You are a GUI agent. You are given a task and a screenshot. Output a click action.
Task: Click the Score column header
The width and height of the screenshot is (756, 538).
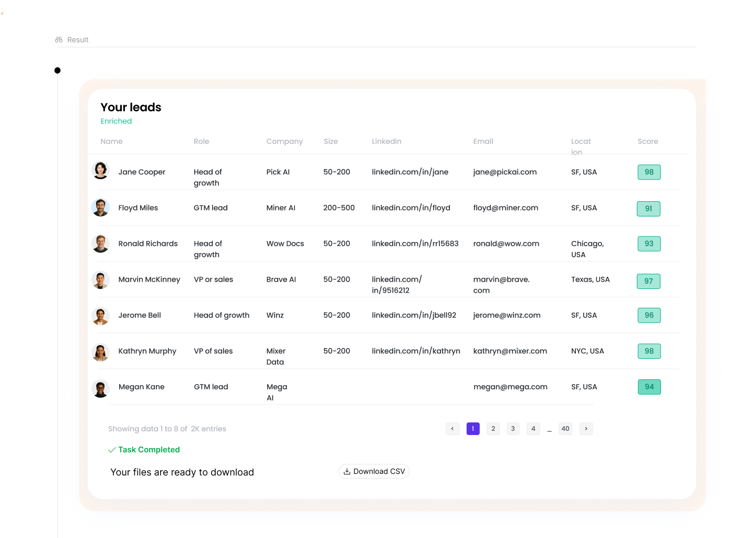pos(647,141)
